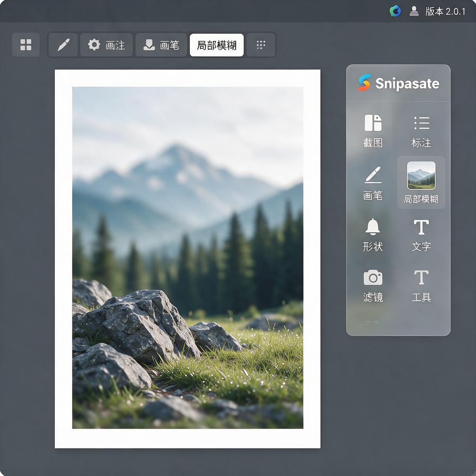Select the pen tool in top toolbar
The width and height of the screenshot is (476, 476).
click(63, 45)
